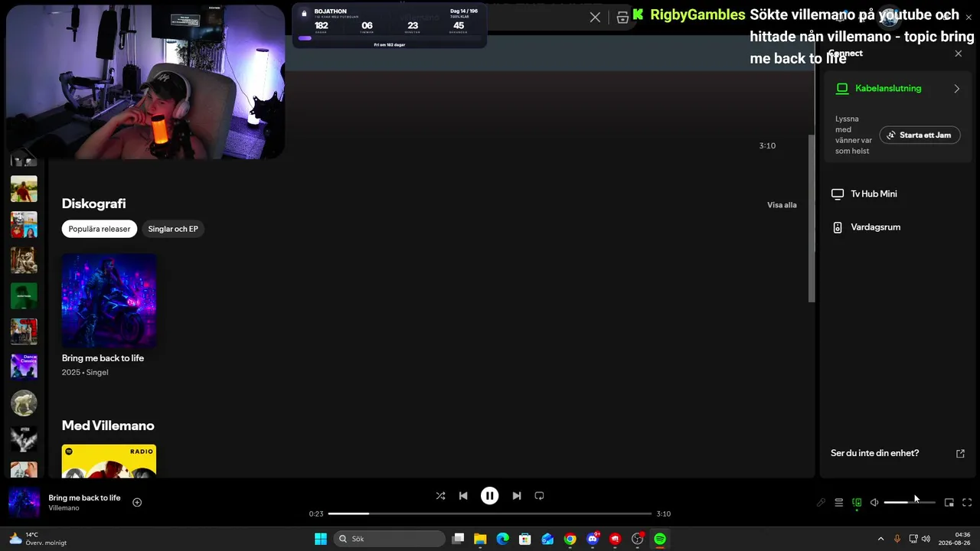Open the network tray icon
Image resolution: width=980 pixels, height=551 pixels.
point(913,539)
